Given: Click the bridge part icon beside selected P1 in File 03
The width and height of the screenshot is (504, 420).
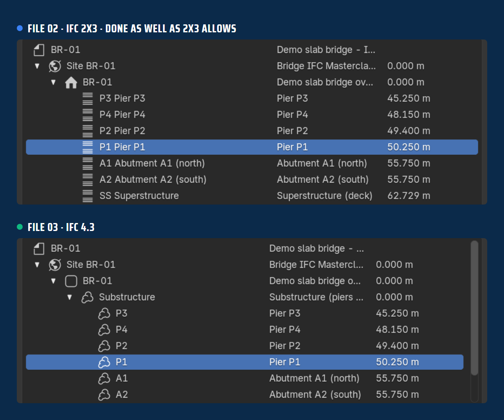Looking at the screenshot, I should click(104, 362).
